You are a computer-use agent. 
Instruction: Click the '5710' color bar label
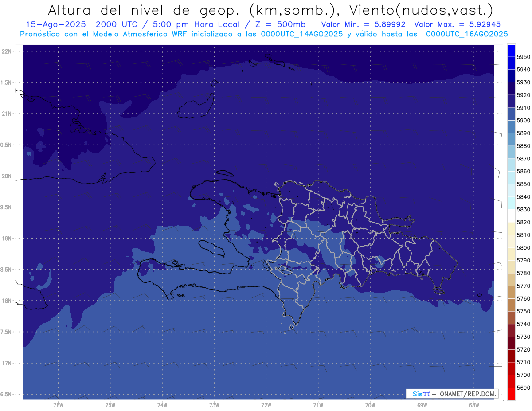(523, 362)
